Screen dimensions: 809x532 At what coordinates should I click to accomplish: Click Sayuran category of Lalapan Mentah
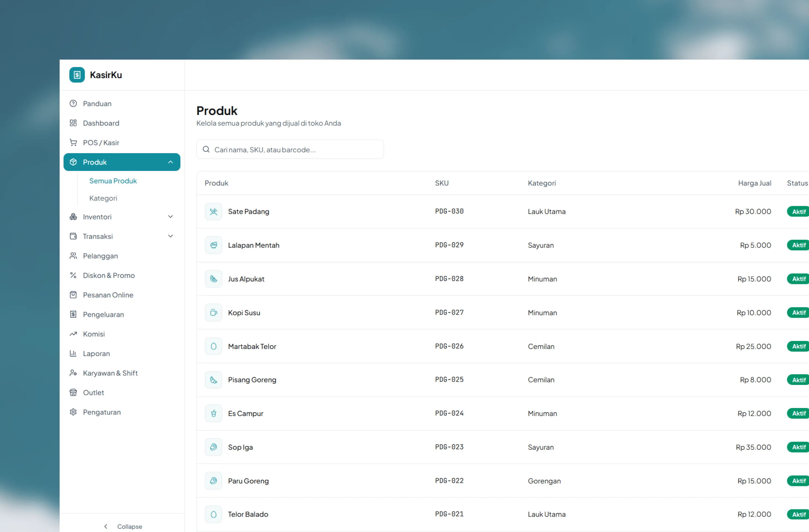click(541, 245)
